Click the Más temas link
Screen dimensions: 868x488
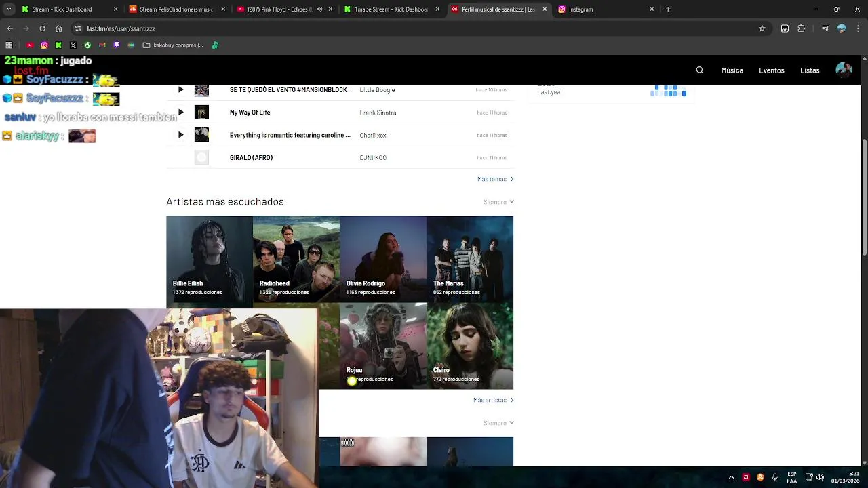(495, 179)
